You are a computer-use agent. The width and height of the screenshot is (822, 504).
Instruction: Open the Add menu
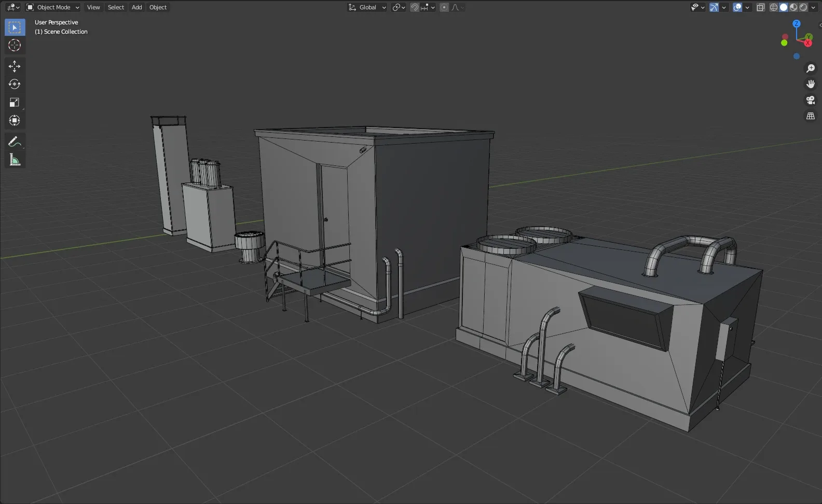click(136, 7)
